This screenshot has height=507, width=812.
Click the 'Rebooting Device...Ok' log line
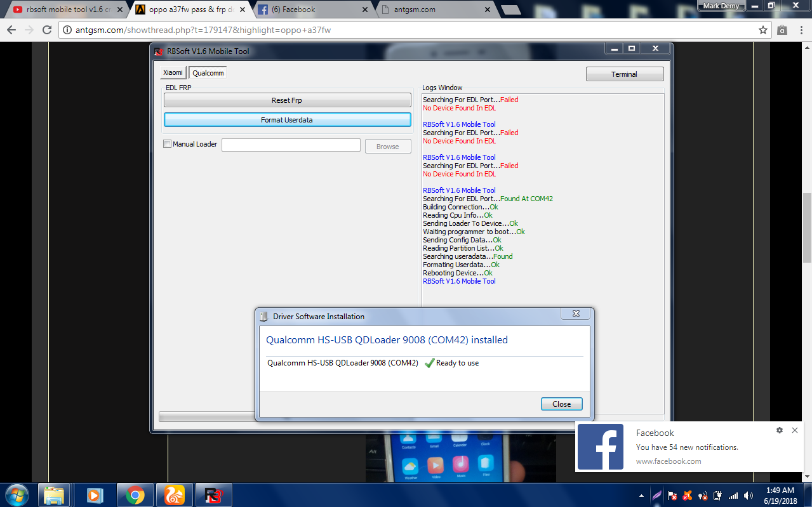[x=458, y=273]
